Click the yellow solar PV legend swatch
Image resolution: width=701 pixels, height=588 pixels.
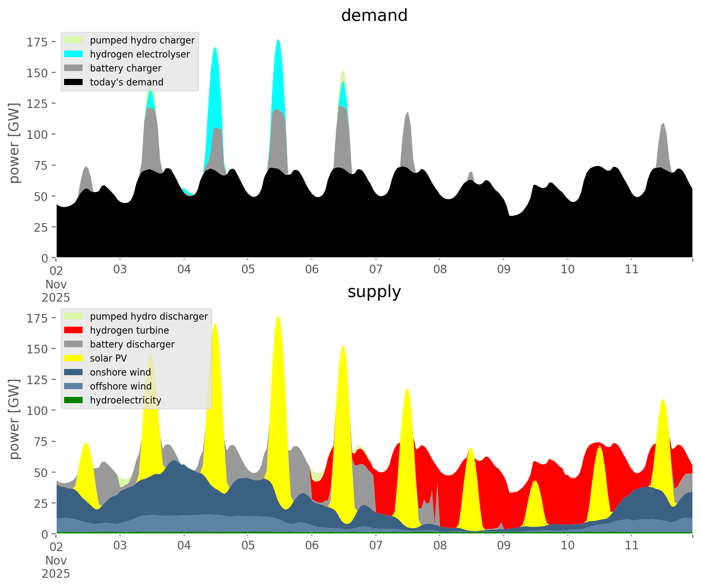74,358
